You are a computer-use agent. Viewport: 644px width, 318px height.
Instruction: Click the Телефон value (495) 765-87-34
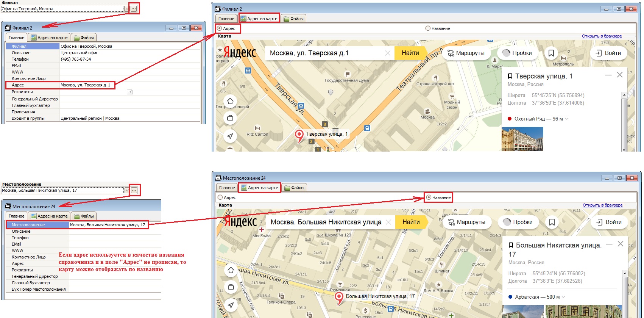click(x=76, y=59)
